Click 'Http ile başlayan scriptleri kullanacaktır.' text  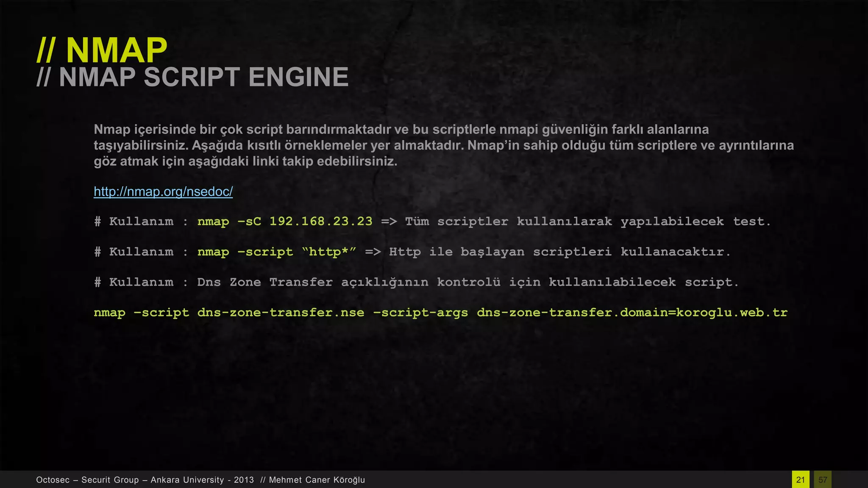coord(560,252)
